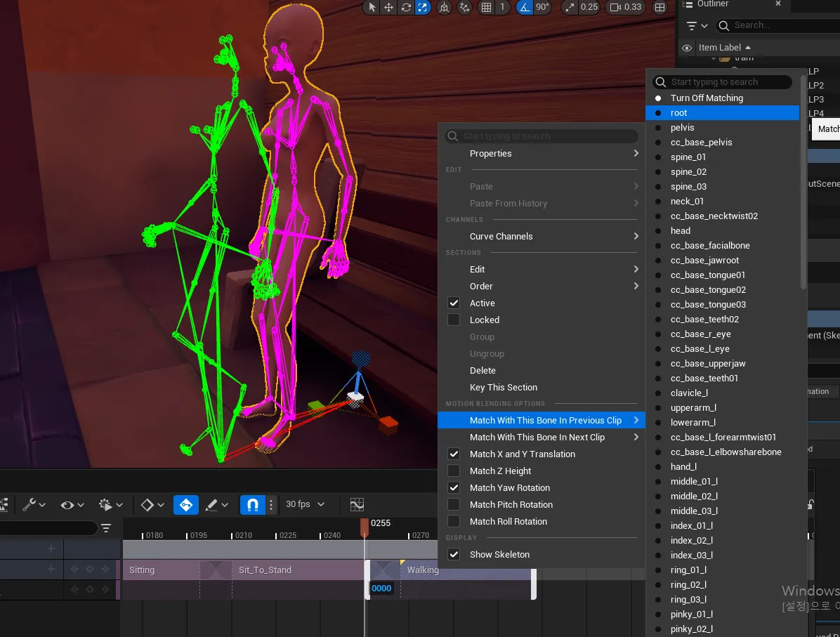Expand the Curve Channels submenu
840x637 pixels.
541,236
